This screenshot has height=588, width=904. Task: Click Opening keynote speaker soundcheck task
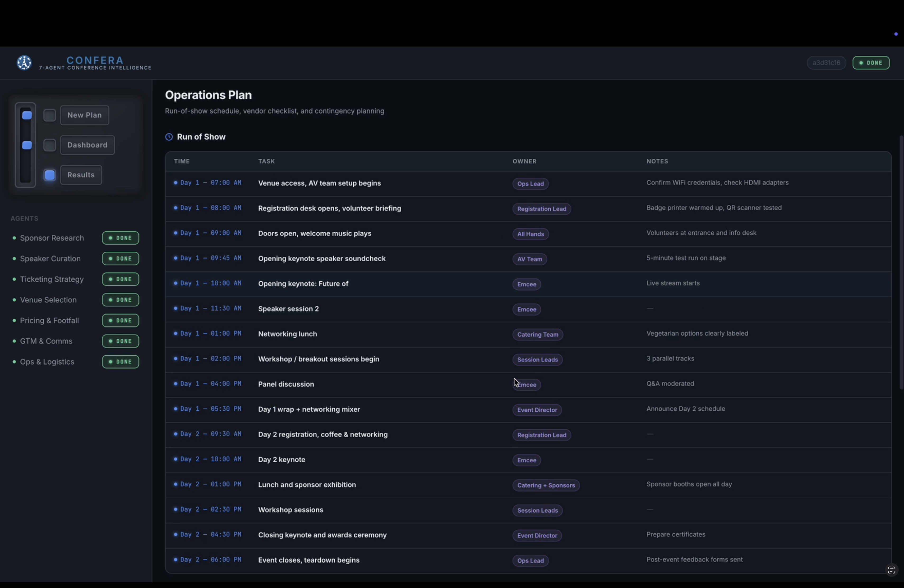322,259
